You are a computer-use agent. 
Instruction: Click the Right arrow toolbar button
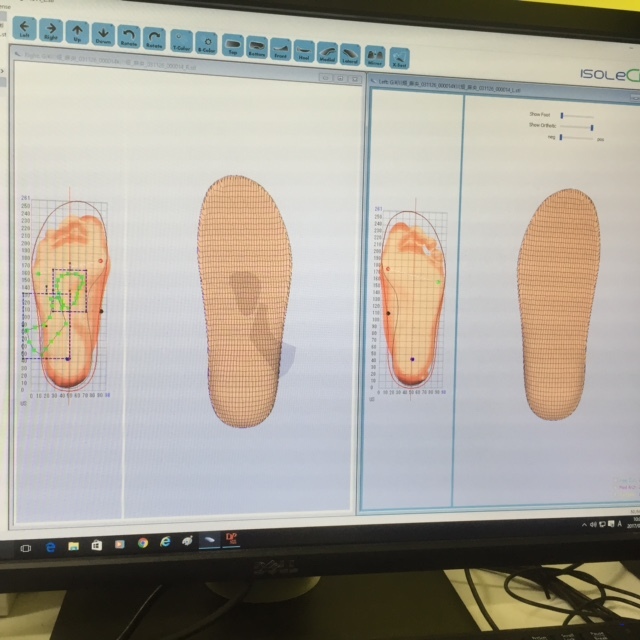point(51,37)
